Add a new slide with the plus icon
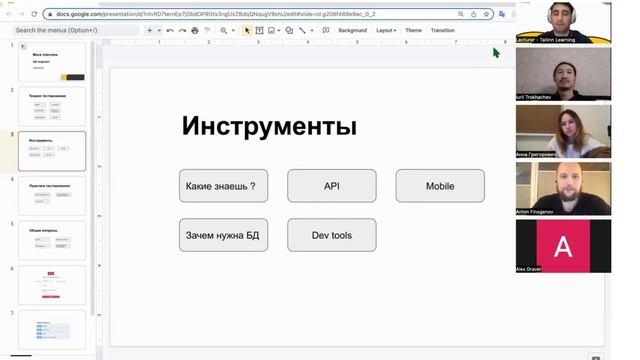This screenshot has height=360, width=640. click(x=149, y=30)
